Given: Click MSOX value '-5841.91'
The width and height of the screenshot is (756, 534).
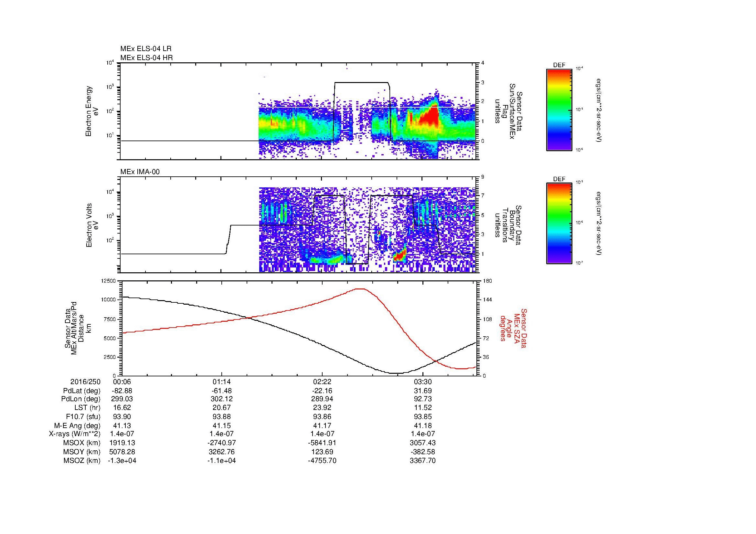Looking at the screenshot, I should [322, 443].
